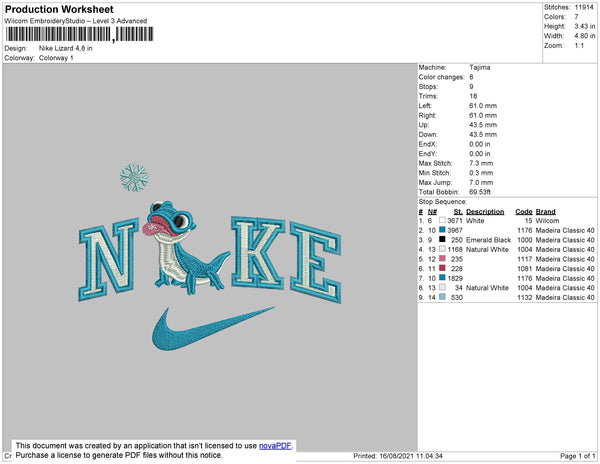Pick the Emerald Black swatch in stop 3
This screenshot has width=600, height=464.
click(442, 239)
